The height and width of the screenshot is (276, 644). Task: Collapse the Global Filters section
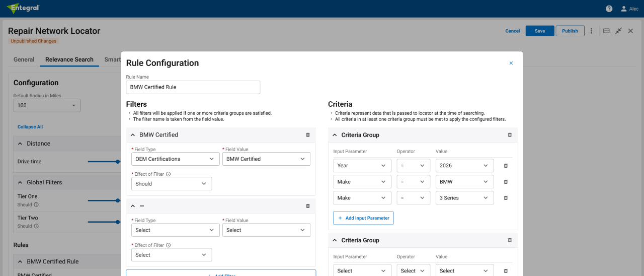(20, 182)
